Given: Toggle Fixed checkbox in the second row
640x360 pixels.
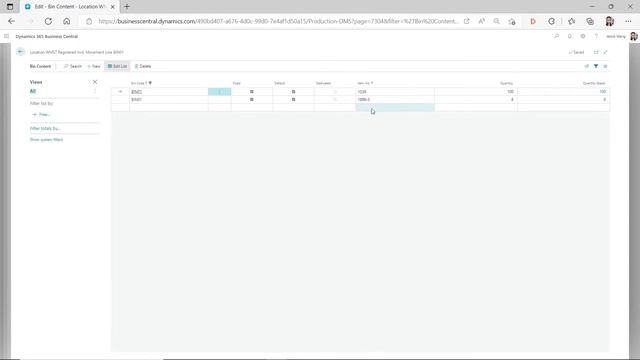Looking at the screenshot, I should tap(252, 100).
